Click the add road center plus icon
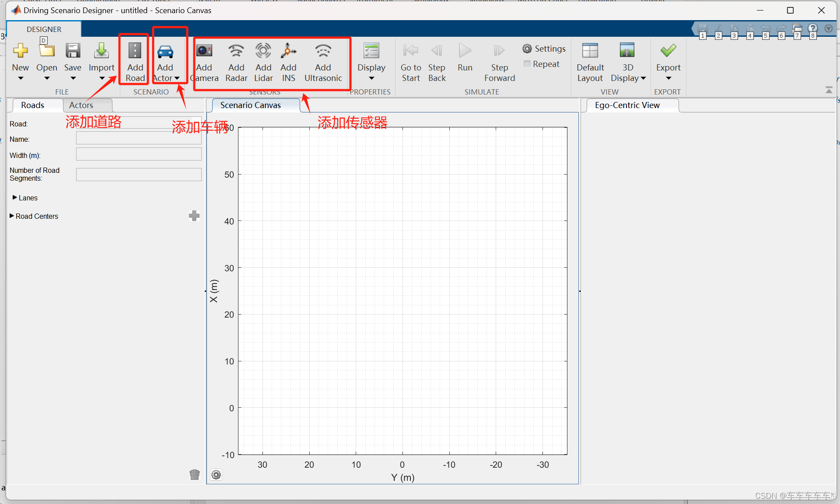 [194, 216]
